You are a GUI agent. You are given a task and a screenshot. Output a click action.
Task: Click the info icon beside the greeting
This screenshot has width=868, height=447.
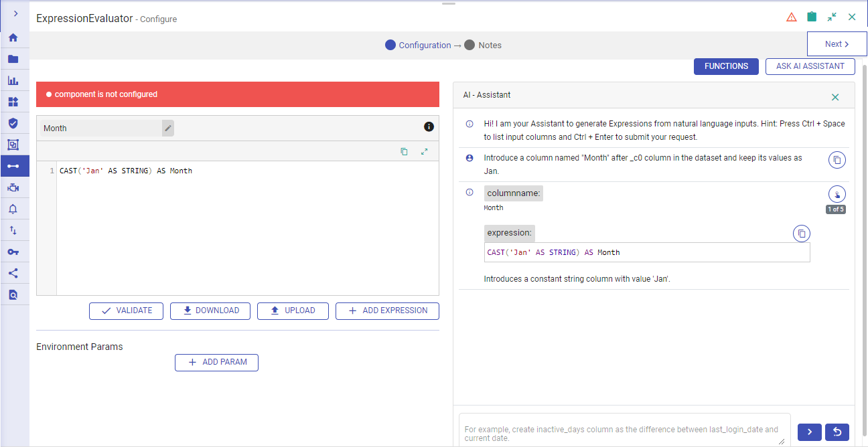click(x=469, y=124)
